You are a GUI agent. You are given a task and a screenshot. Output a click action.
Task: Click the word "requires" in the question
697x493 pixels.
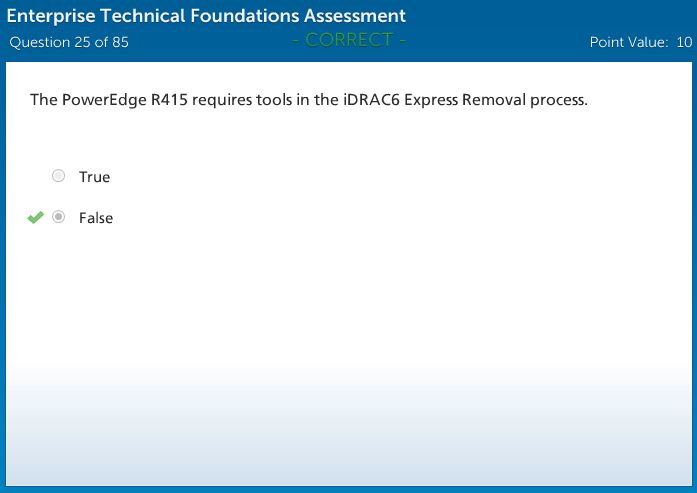coord(237,100)
